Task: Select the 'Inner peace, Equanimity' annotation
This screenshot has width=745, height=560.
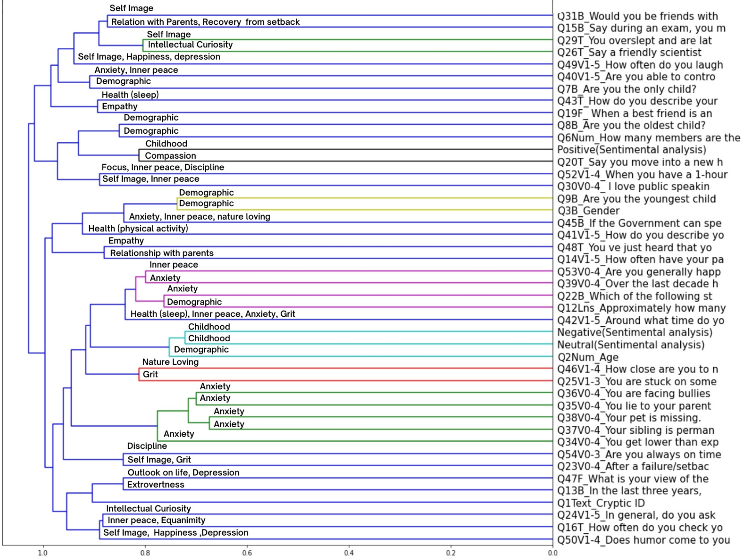Action: [x=156, y=521]
